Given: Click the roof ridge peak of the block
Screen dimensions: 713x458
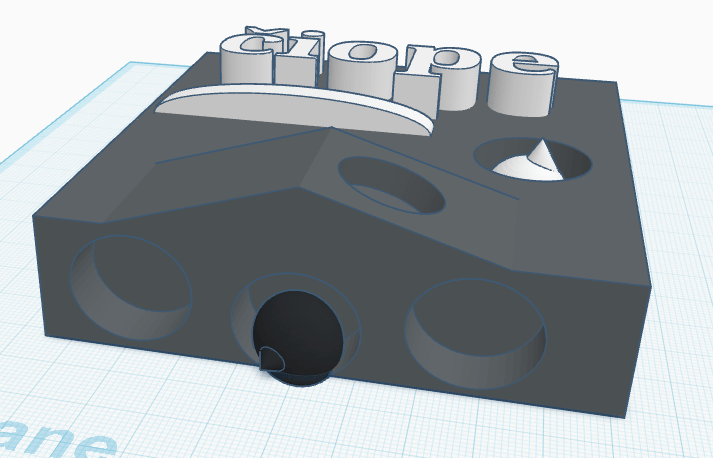Looking at the screenshot, I should (x=328, y=129).
